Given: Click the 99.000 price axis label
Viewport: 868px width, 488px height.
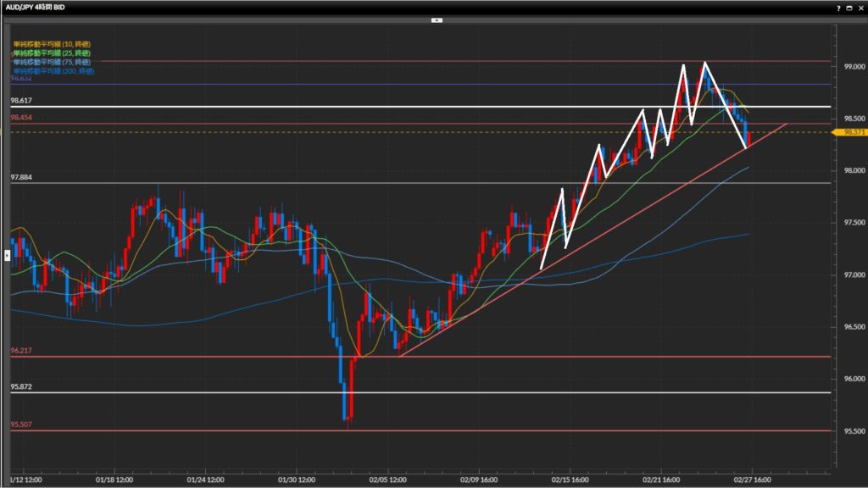Looking at the screenshot, I should [852, 67].
